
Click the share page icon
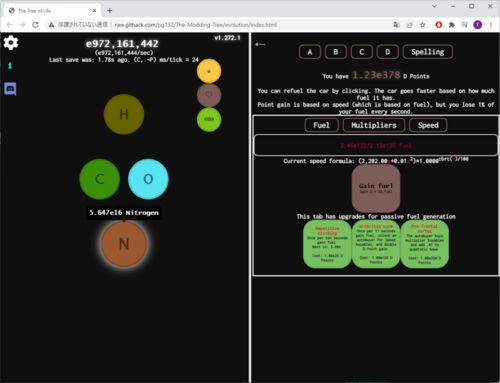tap(409, 25)
